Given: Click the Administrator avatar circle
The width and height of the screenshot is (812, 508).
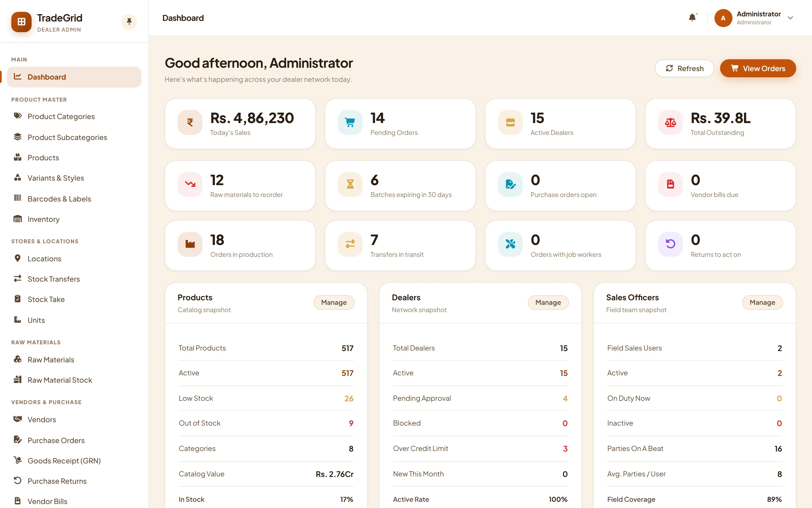Looking at the screenshot, I should [x=723, y=18].
